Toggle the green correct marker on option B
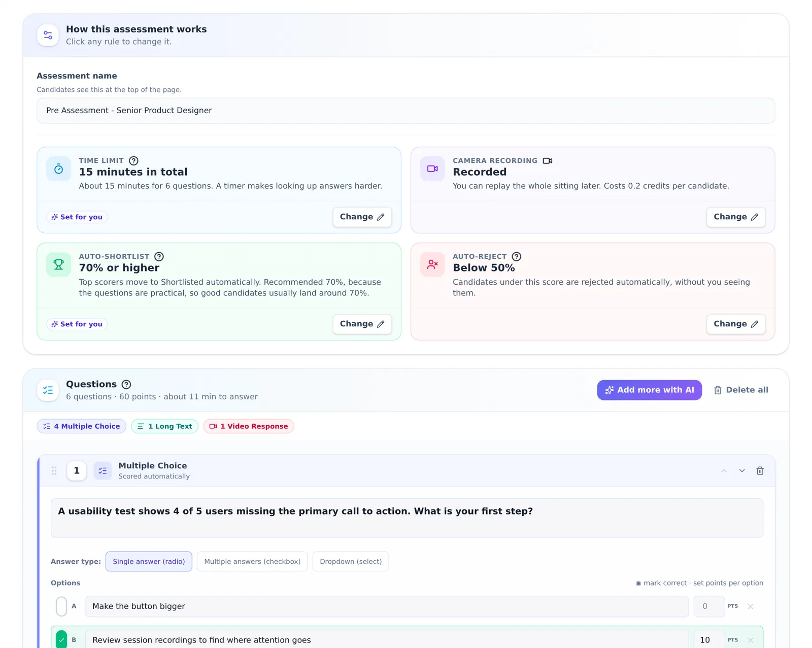Image resolution: width=812 pixels, height=648 pixels. (x=61, y=639)
